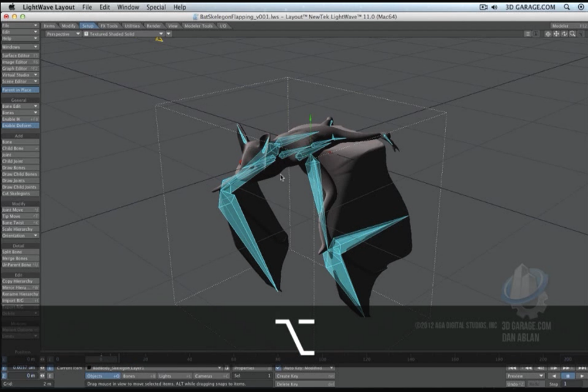Open the Bone Edit dropdown

(x=20, y=106)
